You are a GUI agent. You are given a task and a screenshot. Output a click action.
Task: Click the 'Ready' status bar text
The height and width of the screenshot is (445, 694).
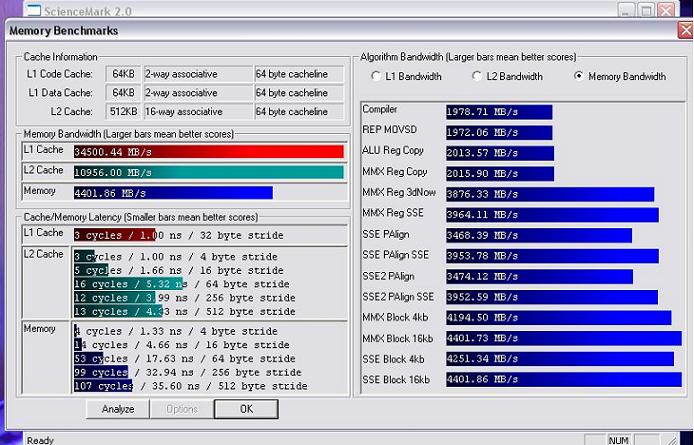(40, 440)
